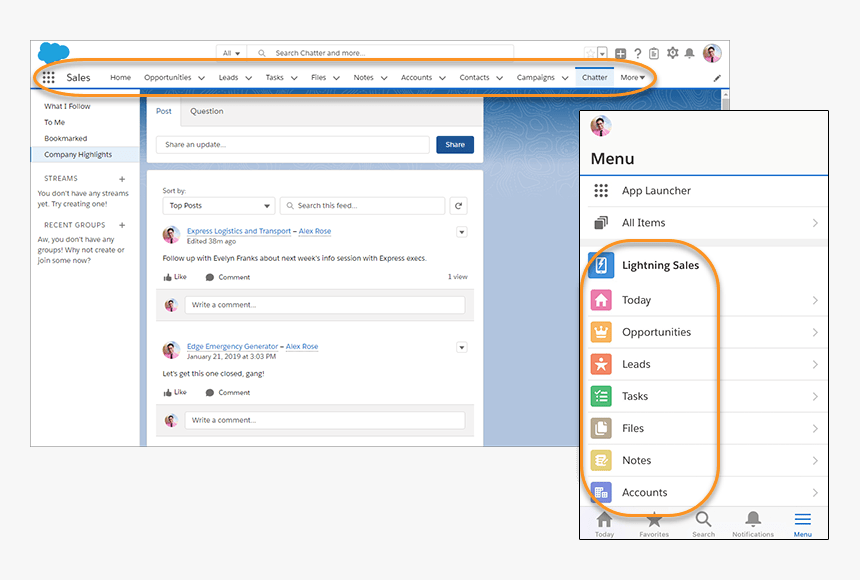Open actions menu for Express Logistics post

[462, 232]
